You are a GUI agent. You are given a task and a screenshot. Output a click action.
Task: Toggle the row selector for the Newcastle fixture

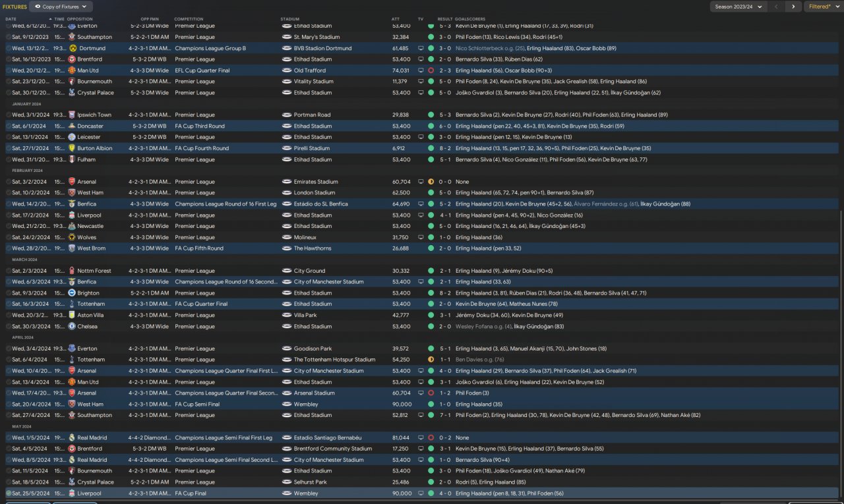click(9, 226)
